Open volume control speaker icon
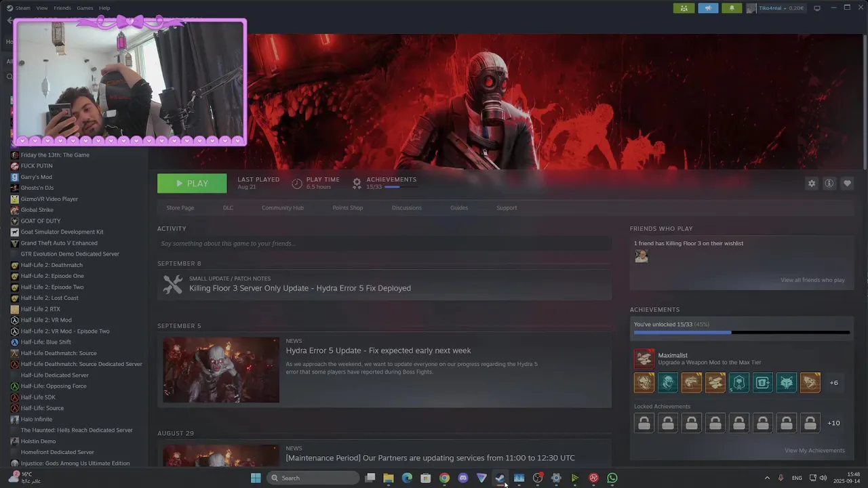868x488 pixels. click(x=823, y=478)
